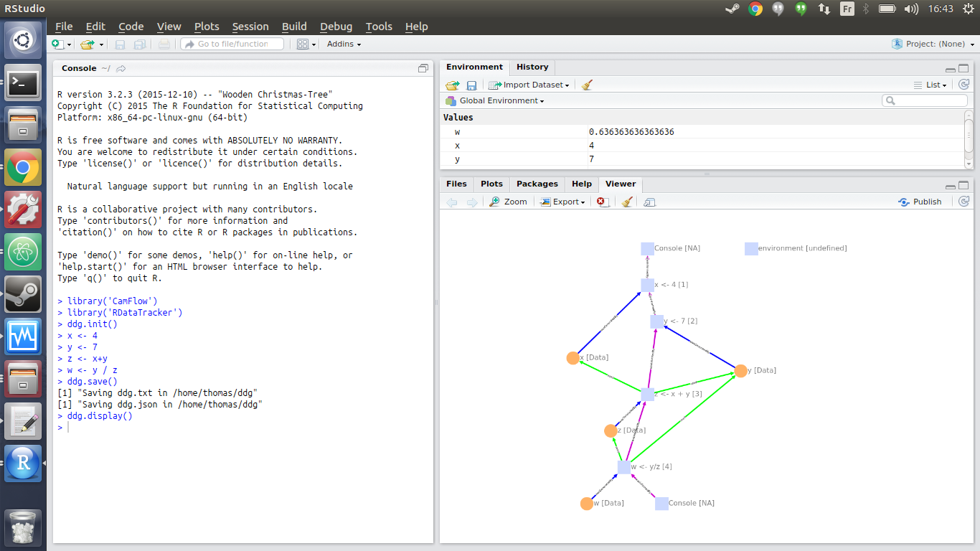Open the Tools menu
This screenshot has width=980, height=551.
(x=379, y=27)
